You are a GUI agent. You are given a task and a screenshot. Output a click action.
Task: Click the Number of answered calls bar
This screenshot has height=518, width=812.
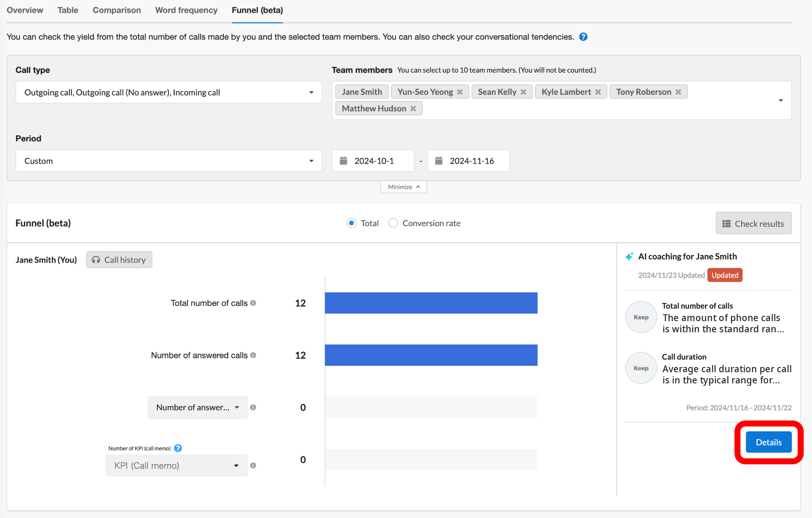(431, 355)
